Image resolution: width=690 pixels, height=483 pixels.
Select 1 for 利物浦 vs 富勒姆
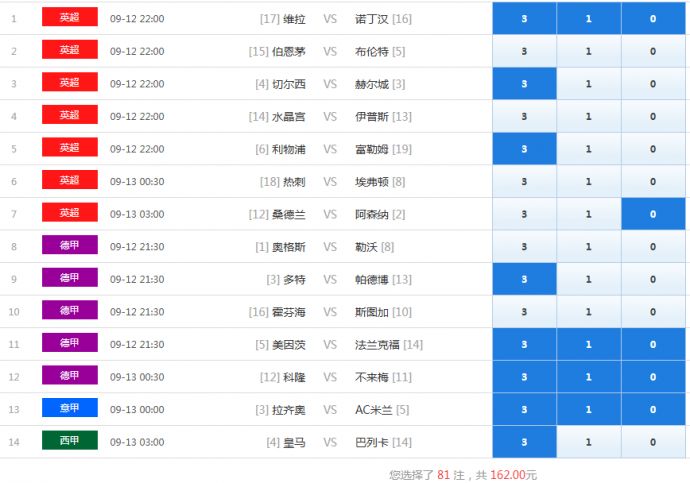(589, 149)
